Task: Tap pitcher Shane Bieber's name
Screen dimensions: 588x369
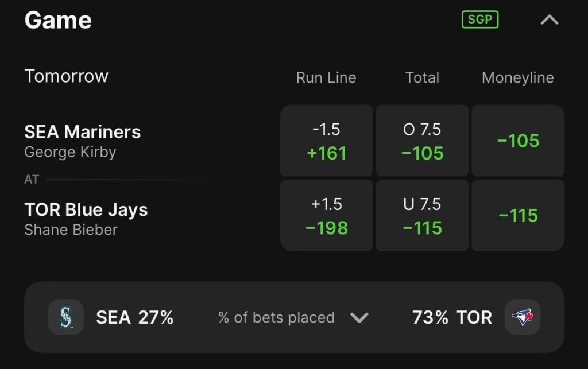Action: coord(71,230)
